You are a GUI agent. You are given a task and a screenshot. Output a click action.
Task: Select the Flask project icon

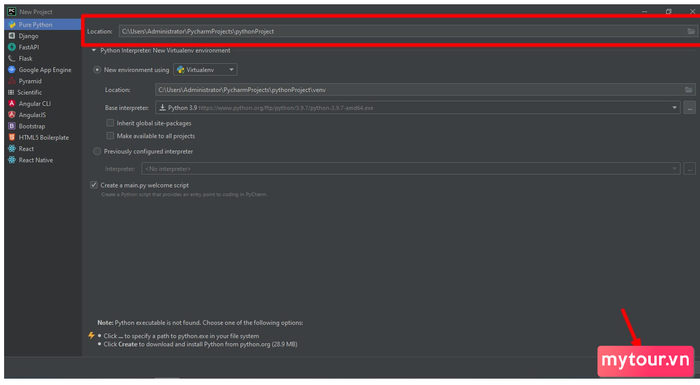(12, 59)
